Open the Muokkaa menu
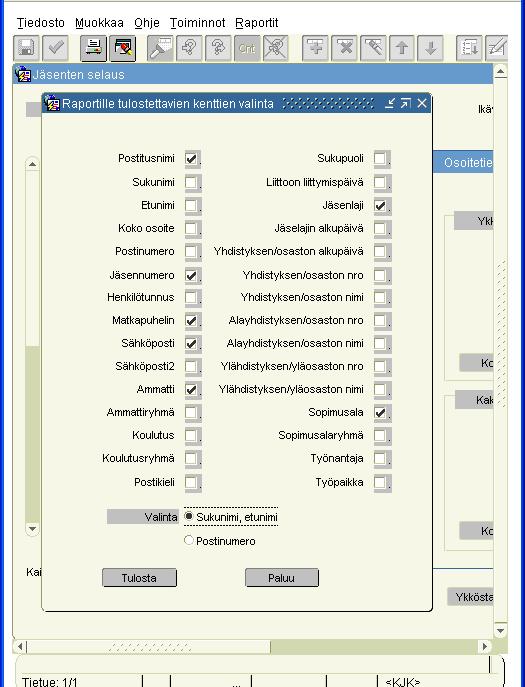 pyautogui.click(x=99, y=23)
